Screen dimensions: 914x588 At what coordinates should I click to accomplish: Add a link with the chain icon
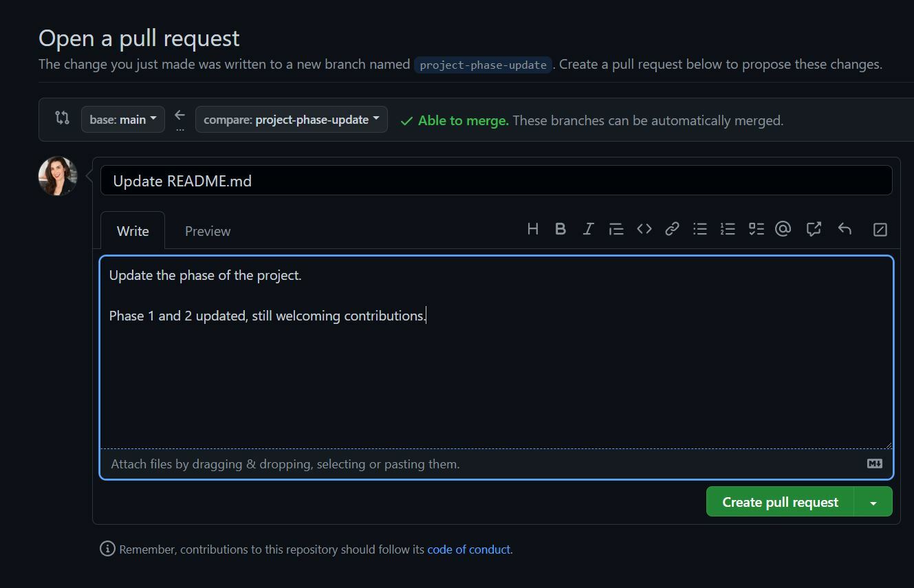[x=672, y=229]
